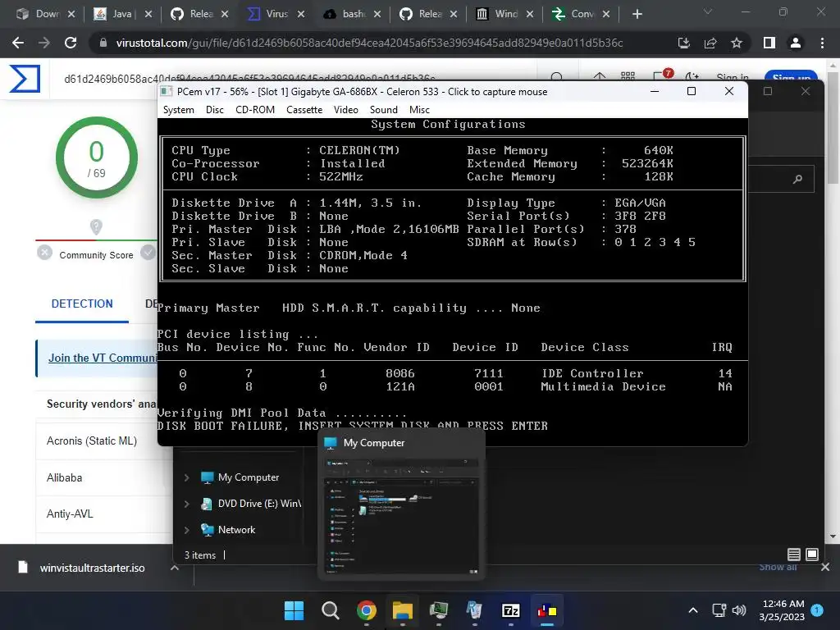Click VirusTotal upload arrow icon
Viewport: 840px width, 630px height.
tap(600, 78)
